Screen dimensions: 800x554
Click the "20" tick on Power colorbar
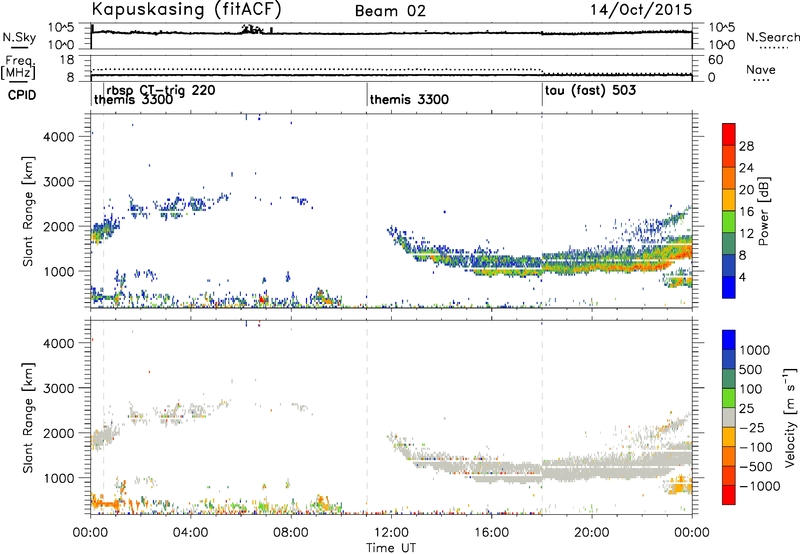pos(746,190)
